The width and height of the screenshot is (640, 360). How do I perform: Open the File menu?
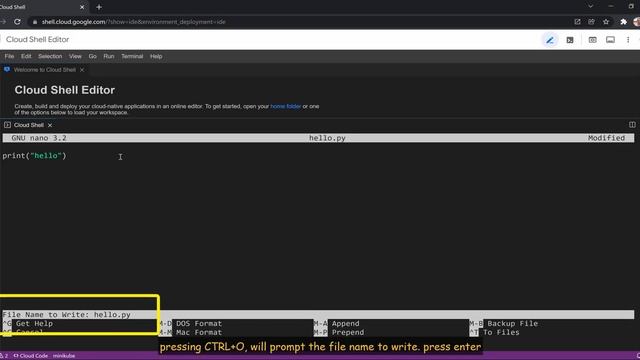tap(9, 56)
